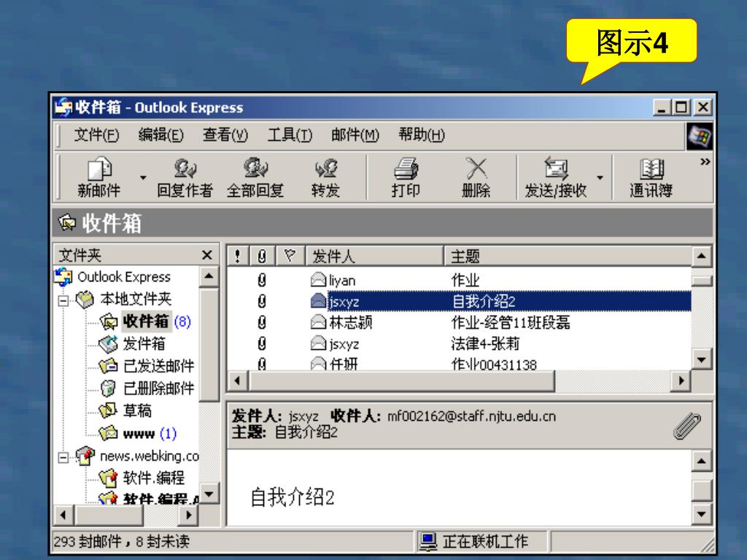Image resolution: width=747 pixels, height=560 pixels.
Task: Click the preview pane paperclip attachment icon
Action: coord(686,425)
